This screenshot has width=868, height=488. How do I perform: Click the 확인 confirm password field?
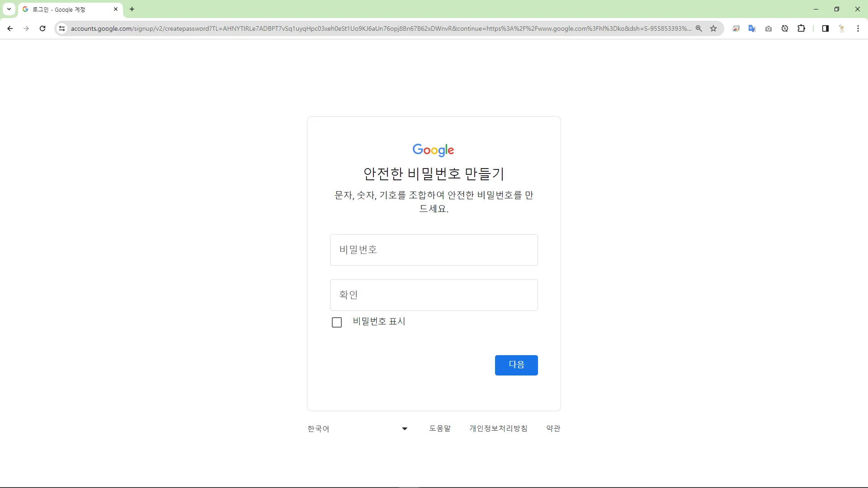(x=434, y=295)
